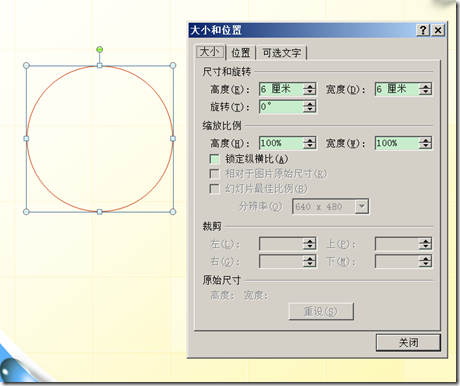This screenshot has height=386, width=460.
Task: Click the right-middle square resize handle
Action: point(173,138)
